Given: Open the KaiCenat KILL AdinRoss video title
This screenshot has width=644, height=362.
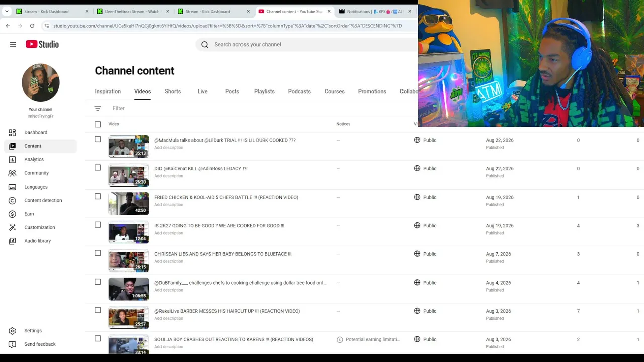Looking at the screenshot, I should point(201,169).
